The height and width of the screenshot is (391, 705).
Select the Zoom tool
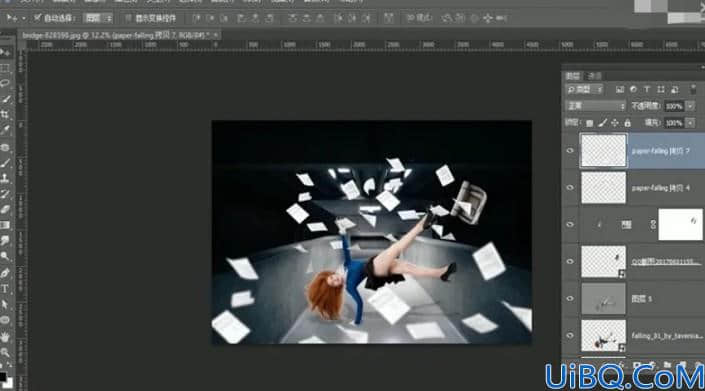[5, 352]
